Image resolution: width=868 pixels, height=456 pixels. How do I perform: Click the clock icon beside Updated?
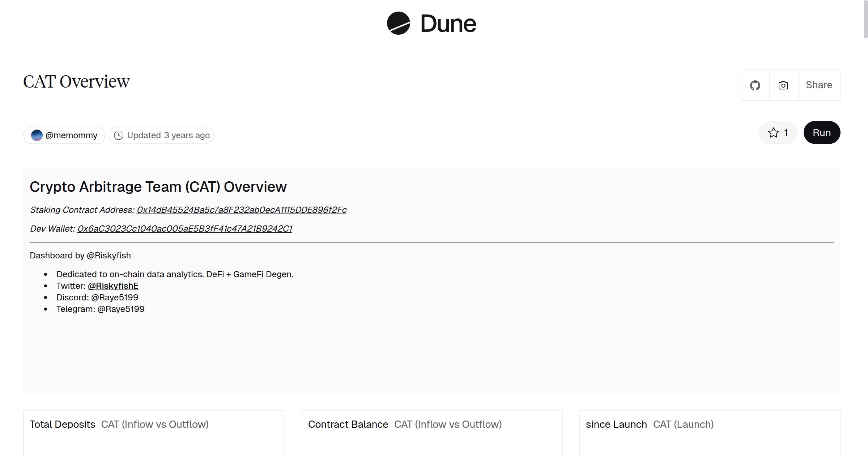(x=119, y=135)
